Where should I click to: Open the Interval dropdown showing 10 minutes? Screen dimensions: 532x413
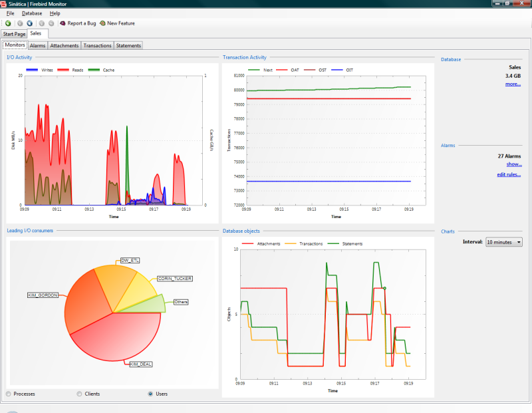coord(504,242)
